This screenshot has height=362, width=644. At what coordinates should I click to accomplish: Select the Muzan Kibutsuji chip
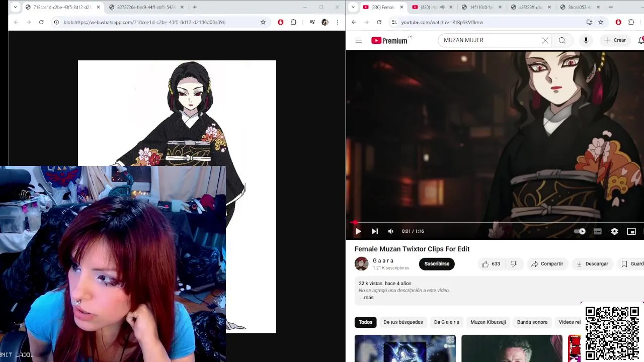tap(488, 322)
